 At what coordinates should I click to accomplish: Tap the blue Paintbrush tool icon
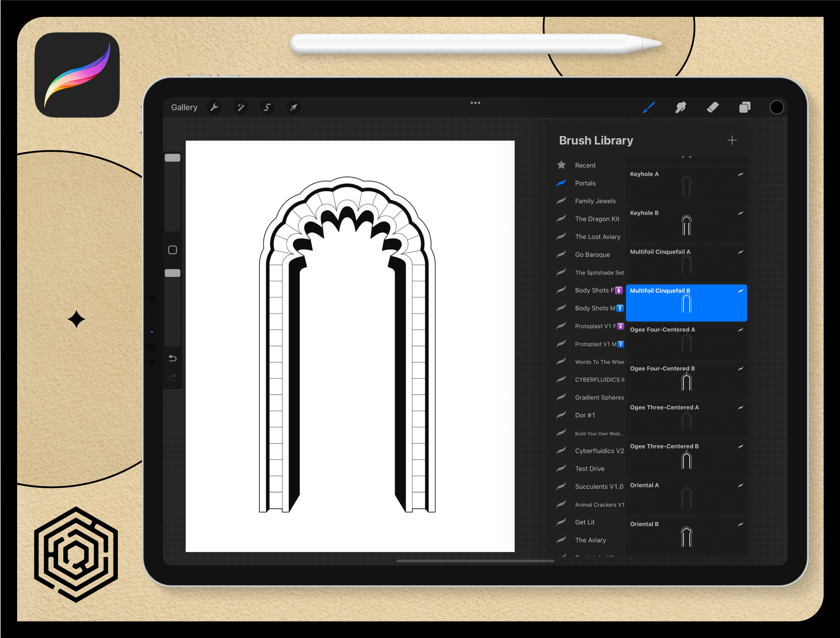point(648,107)
